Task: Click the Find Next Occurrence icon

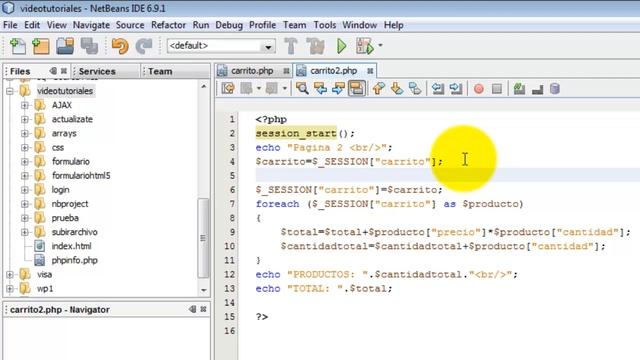Action: tap(338, 89)
